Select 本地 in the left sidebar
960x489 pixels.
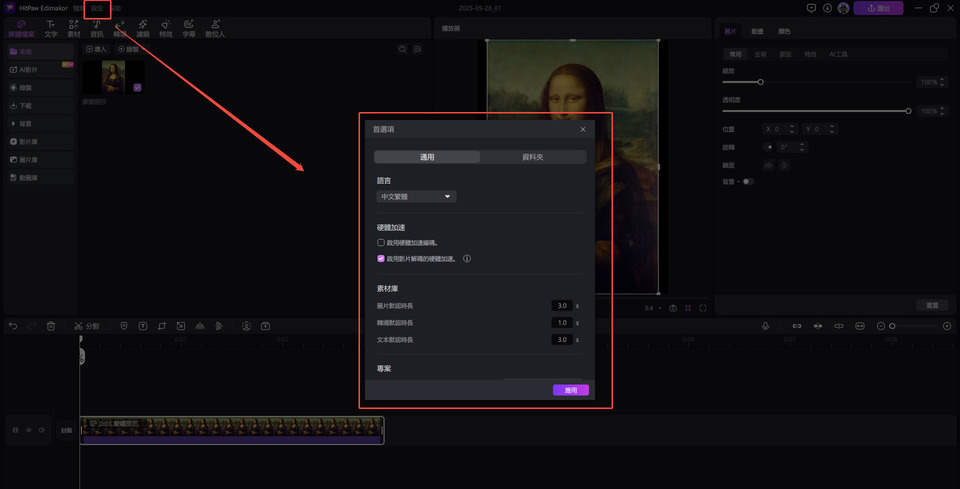click(x=41, y=52)
